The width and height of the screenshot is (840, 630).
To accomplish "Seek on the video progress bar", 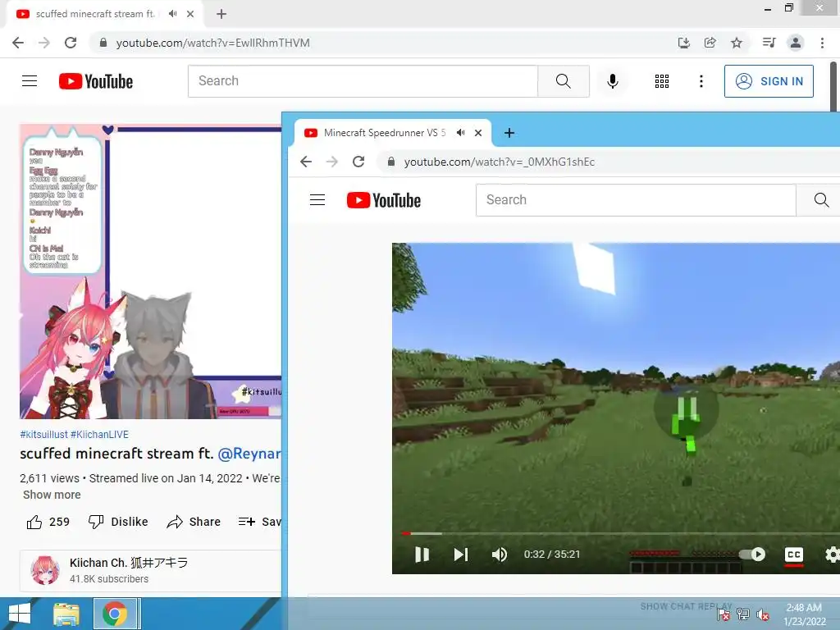I will point(620,533).
